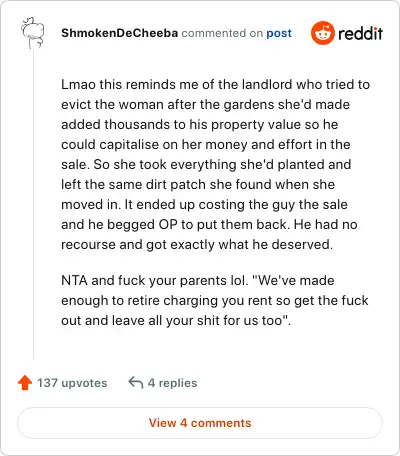Viewport: 400px width, 456px height.
Task: Click the line 'evict the woman after the gardens'
Action: tap(205, 104)
